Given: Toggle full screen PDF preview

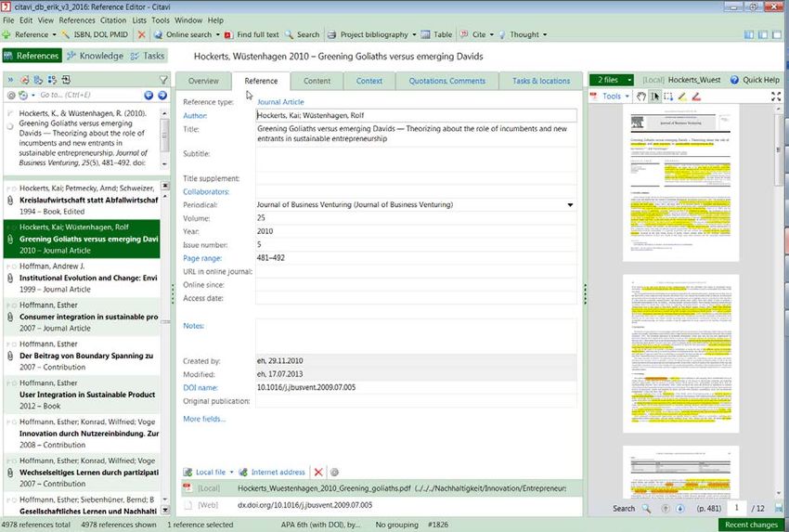Looking at the screenshot, I should click(x=776, y=97).
